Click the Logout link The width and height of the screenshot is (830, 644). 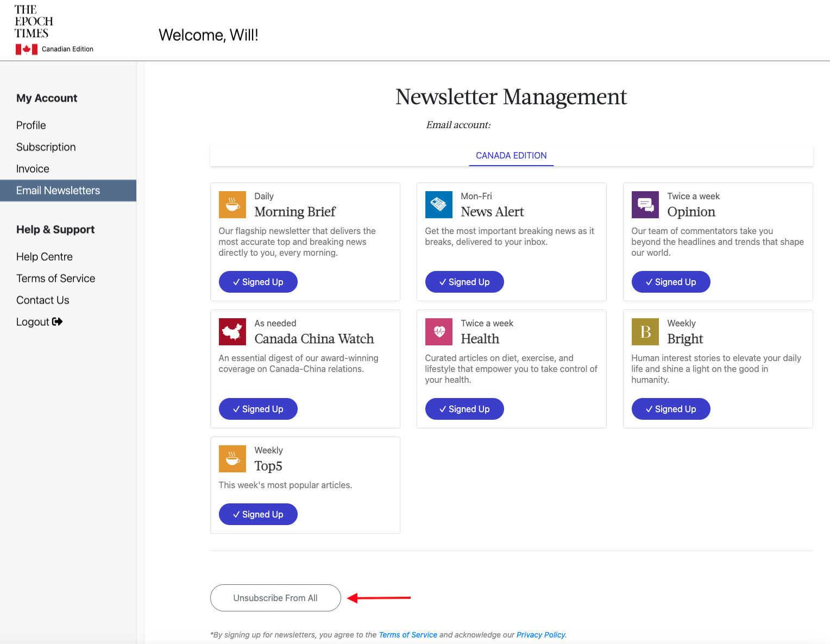point(39,322)
